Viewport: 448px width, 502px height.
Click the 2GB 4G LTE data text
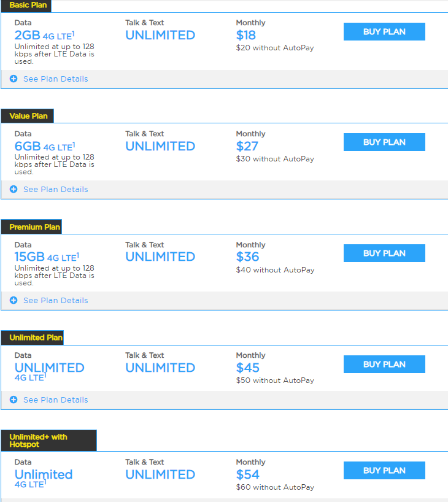coord(44,35)
